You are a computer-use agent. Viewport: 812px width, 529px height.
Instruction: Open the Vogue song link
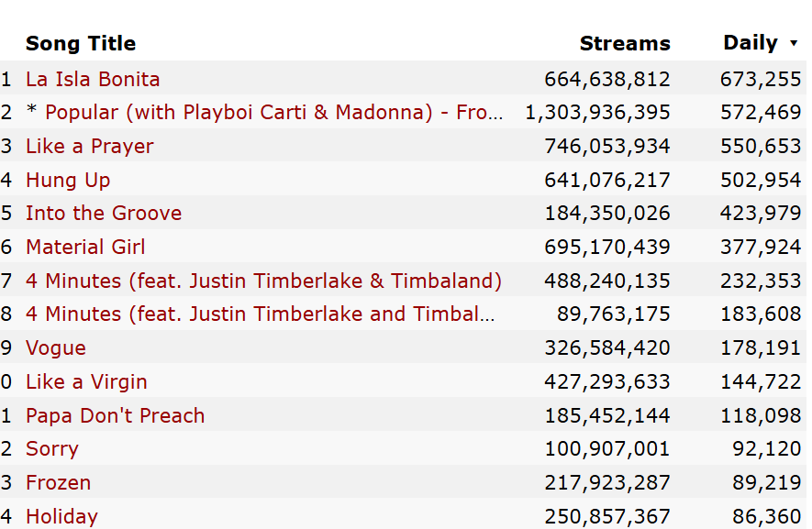[56, 348]
